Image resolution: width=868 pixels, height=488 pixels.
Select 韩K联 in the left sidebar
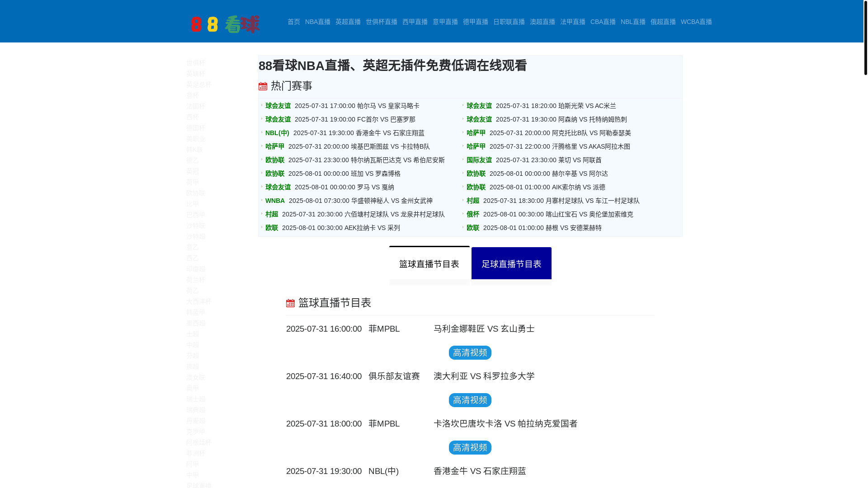click(194, 150)
